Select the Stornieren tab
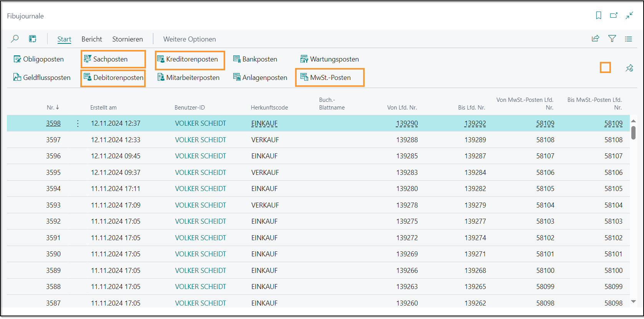This screenshot has width=644, height=319. 127,39
